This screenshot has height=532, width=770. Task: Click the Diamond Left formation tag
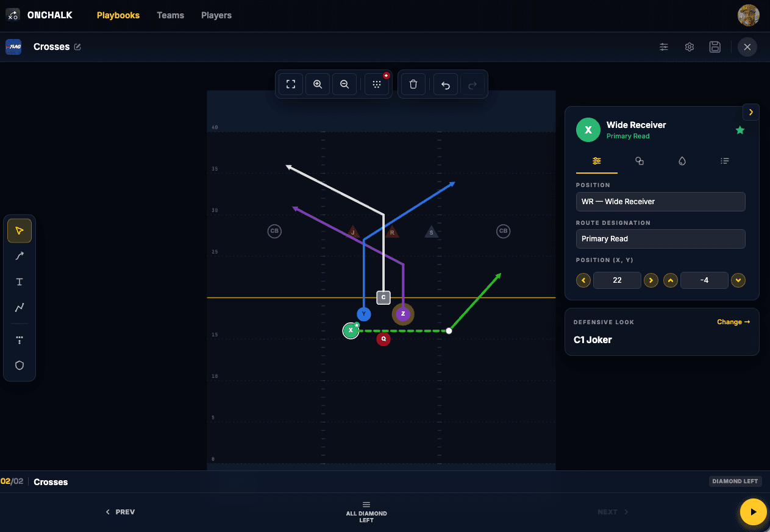(735, 481)
